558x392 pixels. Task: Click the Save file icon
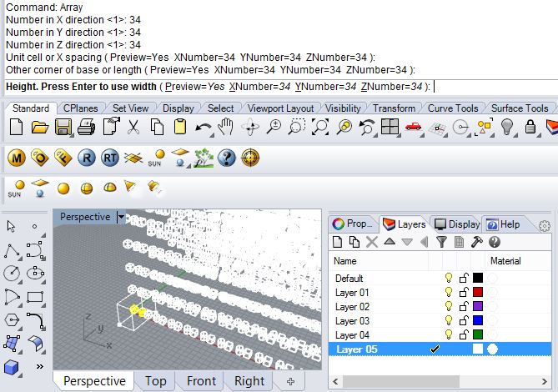pyautogui.click(x=63, y=127)
